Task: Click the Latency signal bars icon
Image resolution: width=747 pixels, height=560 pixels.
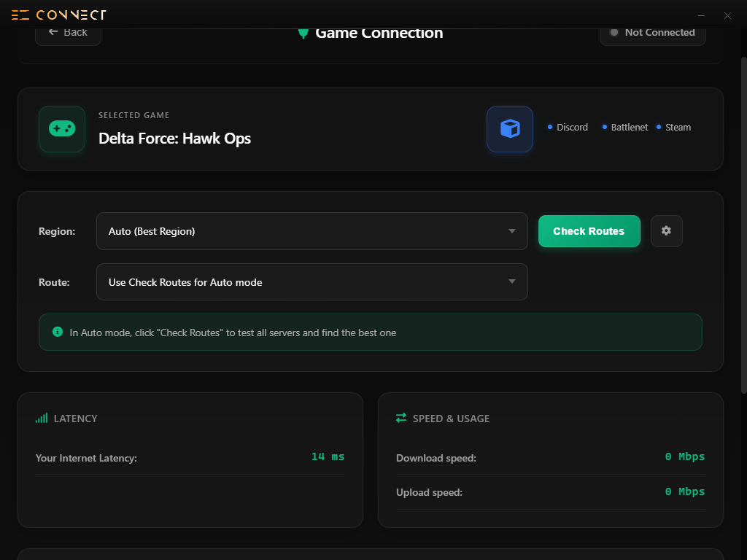Action: pos(42,418)
